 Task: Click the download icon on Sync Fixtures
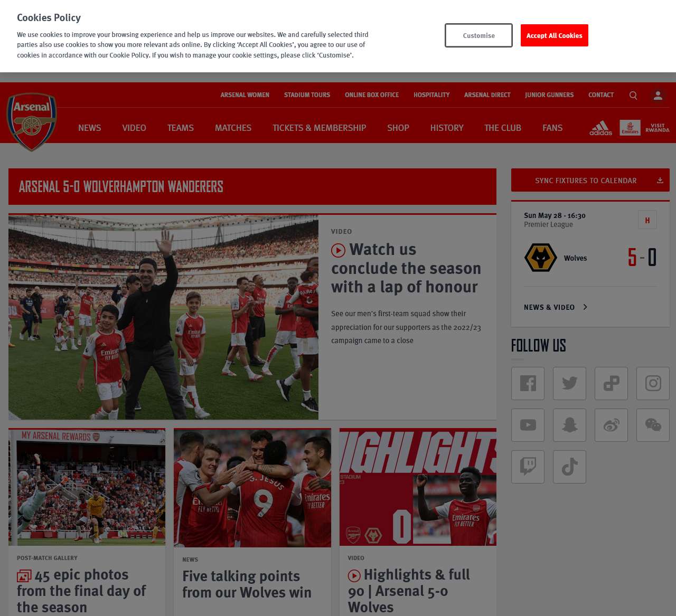pyautogui.click(x=660, y=180)
